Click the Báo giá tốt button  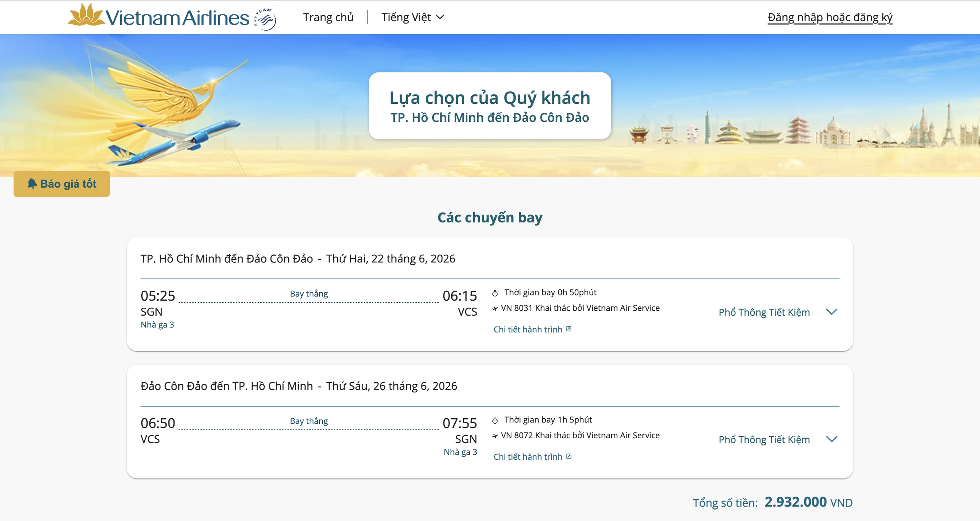click(x=62, y=184)
